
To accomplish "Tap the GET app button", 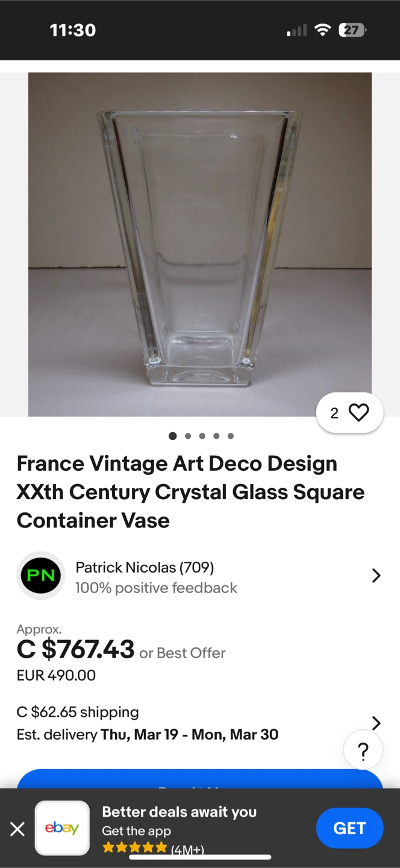I will click(x=349, y=828).
